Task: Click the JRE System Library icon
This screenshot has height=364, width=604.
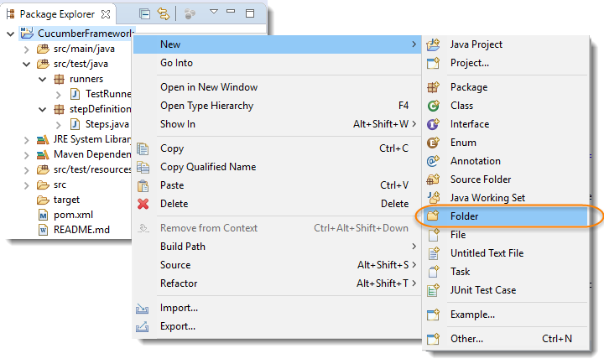Action: pyautogui.click(x=43, y=139)
